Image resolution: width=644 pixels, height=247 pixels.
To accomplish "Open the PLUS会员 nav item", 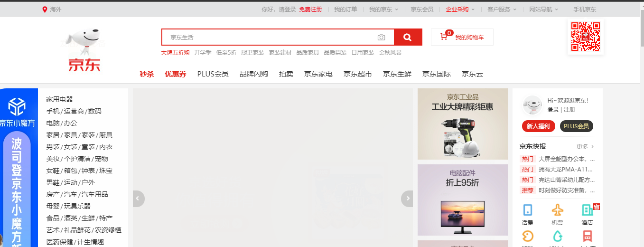I will (213, 74).
